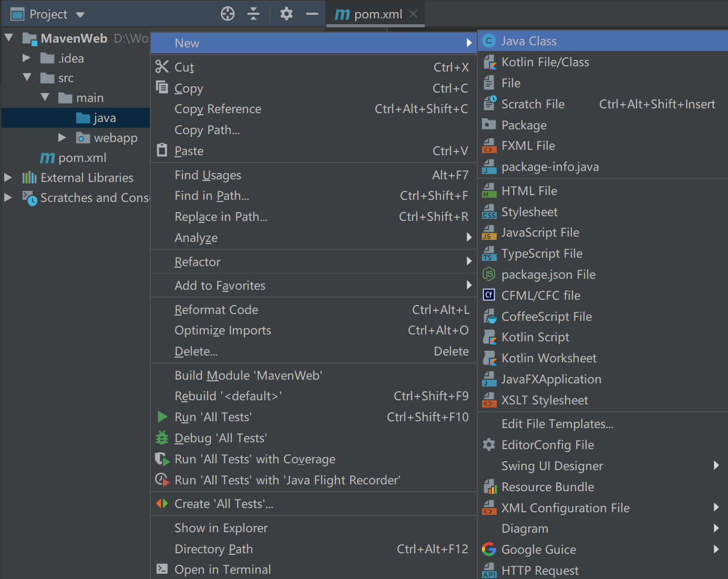
Task: Collapse the MavenWeb project root
Action: [9, 38]
